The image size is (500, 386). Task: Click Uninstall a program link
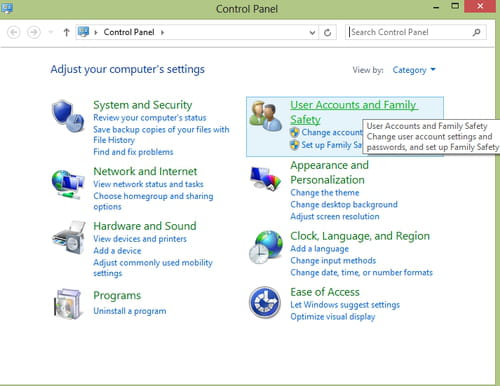coord(130,311)
